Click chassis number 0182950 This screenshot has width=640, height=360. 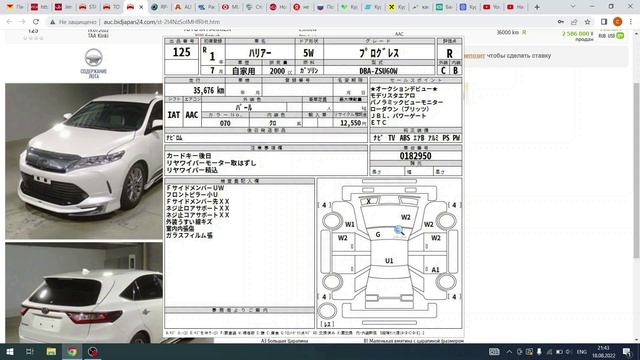pyautogui.click(x=416, y=156)
